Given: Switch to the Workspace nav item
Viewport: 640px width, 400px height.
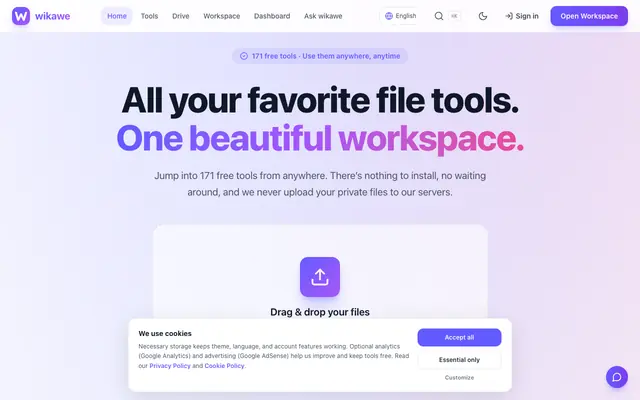Looking at the screenshot, I should (x=222, y=16).
